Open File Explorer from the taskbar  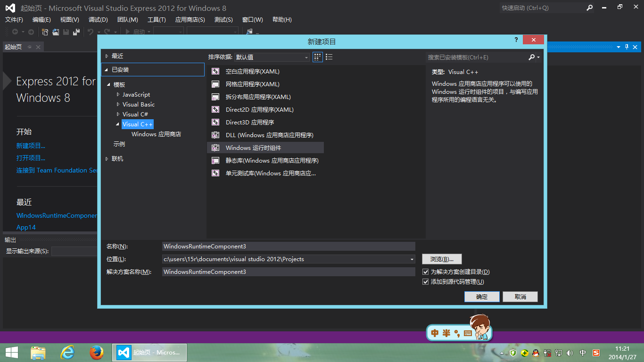coord(38,352)
